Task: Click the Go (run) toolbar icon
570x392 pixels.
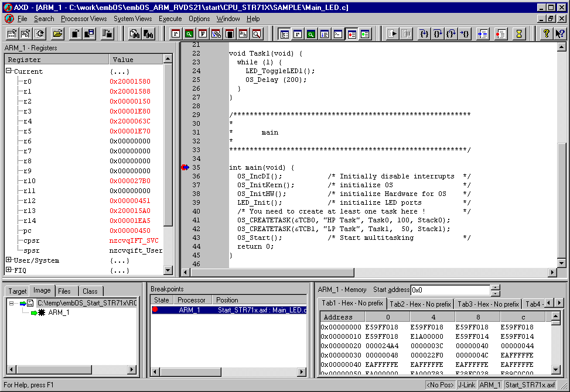Action: coord(392,34)
